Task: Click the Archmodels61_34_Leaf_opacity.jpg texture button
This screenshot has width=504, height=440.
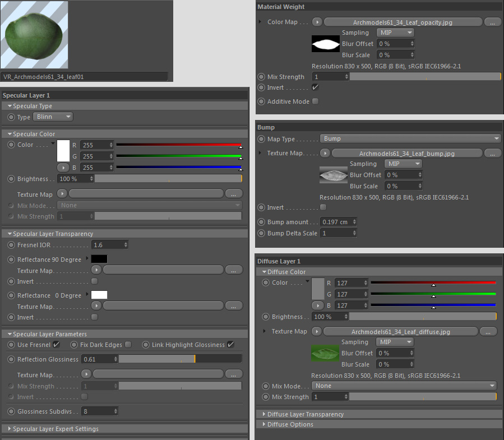Action: tap(403, 22)
